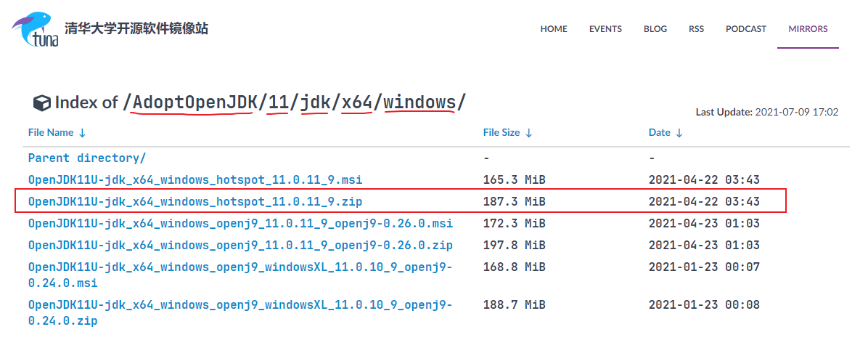
Task: Click windows in the path heading
Action: tap(419, 102)
